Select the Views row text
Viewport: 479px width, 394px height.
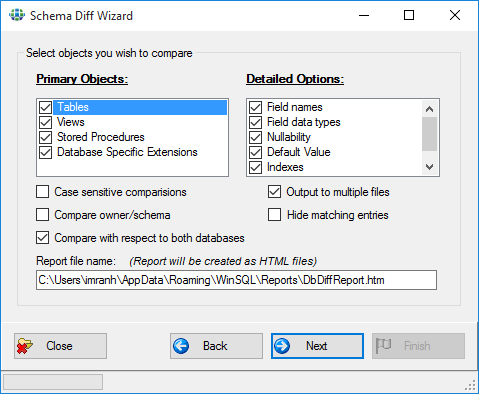[71, 122]
